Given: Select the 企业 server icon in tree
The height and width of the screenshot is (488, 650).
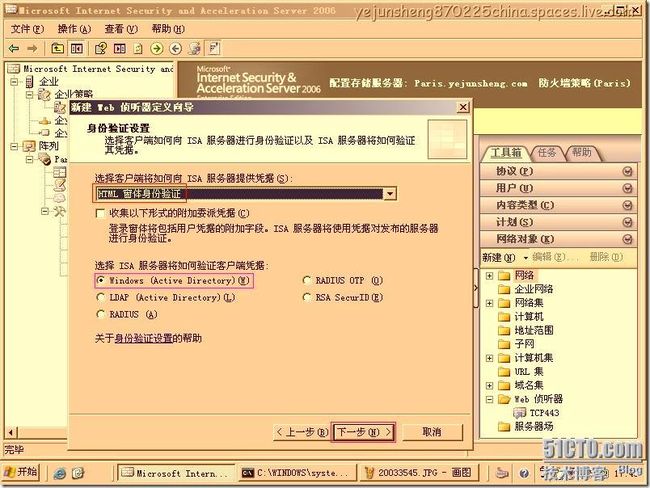Looking at the screenshot, I should (x=29, y=82).
